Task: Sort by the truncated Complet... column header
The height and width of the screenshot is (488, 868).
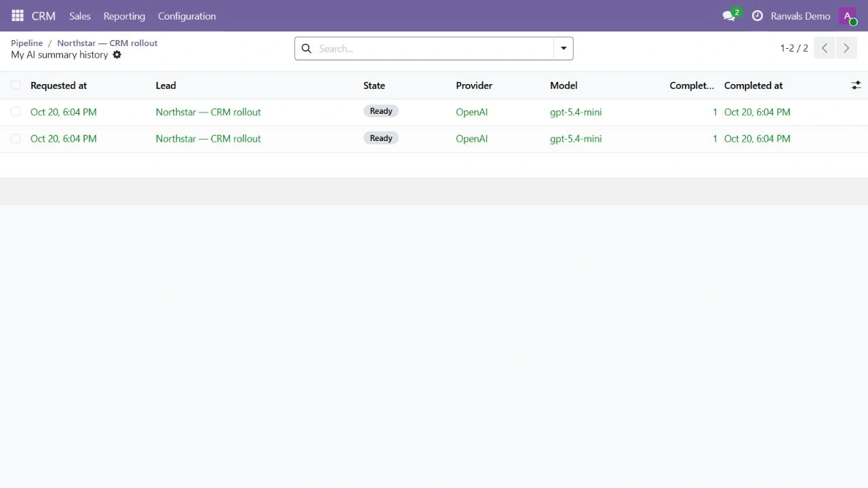Action: tap(692, 85)
